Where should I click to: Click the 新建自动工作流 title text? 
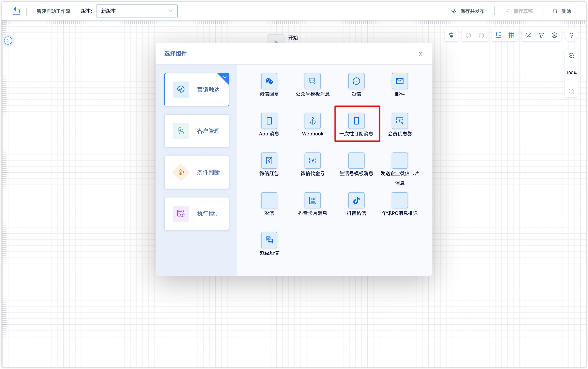coord(54,11)
